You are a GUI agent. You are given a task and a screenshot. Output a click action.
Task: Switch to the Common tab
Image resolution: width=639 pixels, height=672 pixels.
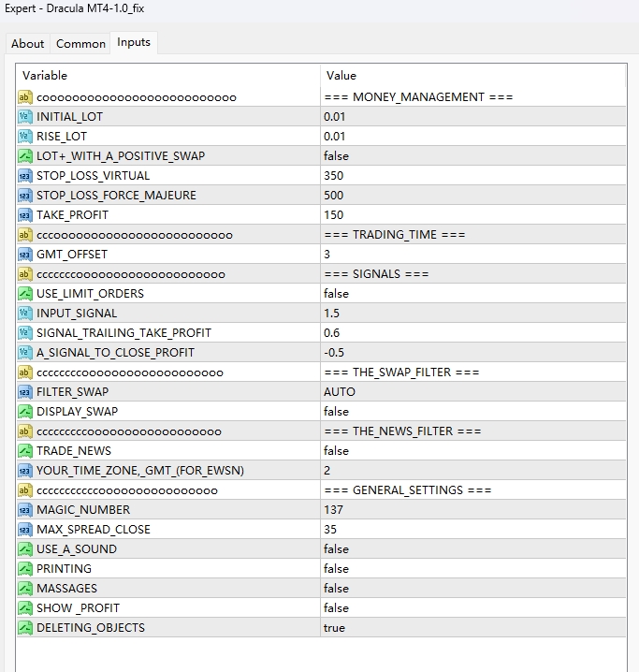(x=80, y=43)
